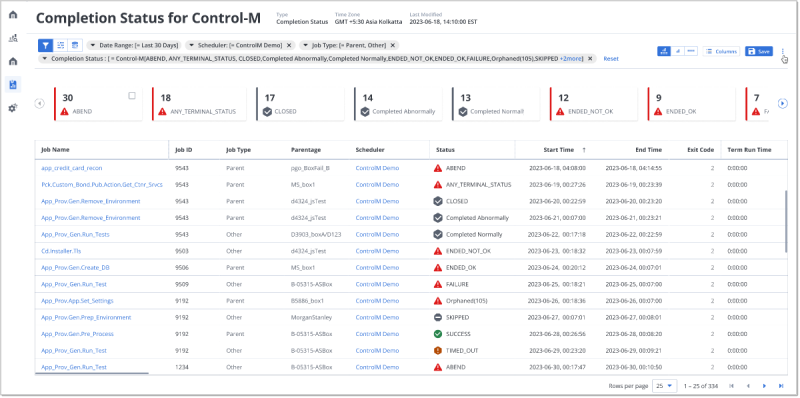This screenshot has width=800, height=398.
Task: Sort by the Parentage column header
Action: (x=306, y=150)
